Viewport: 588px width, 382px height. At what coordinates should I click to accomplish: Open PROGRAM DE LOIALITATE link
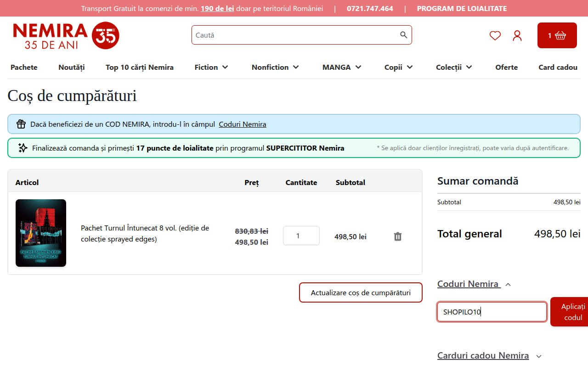pyautogui.click(x=462, y=8)
